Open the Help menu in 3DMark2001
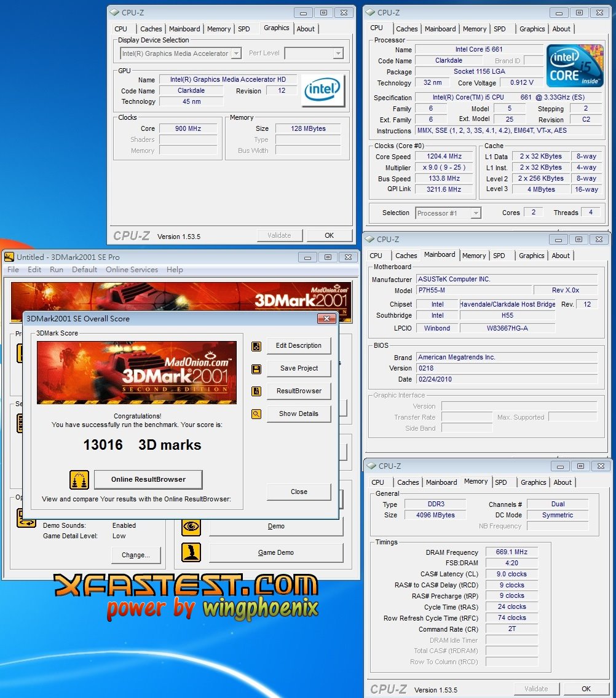616x698 pixels. pos(175,269)
